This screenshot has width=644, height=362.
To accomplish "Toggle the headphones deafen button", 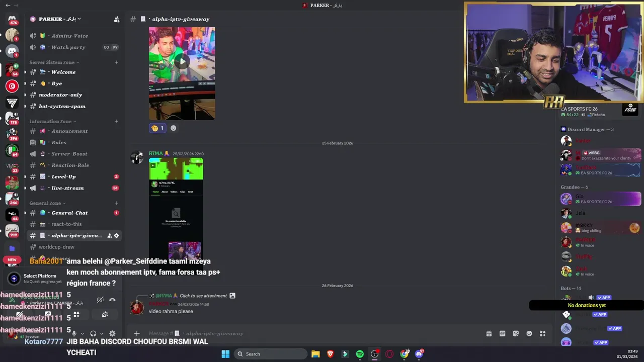I will click(x=93, y=333).
